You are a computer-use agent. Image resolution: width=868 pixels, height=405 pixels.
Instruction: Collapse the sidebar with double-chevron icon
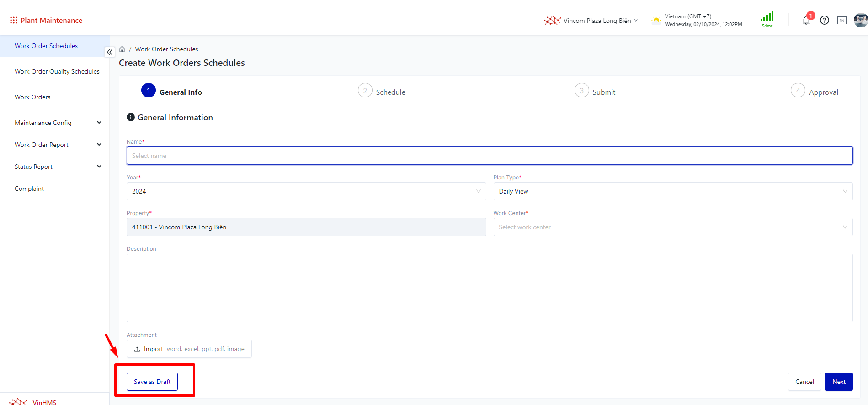[110, 52]
